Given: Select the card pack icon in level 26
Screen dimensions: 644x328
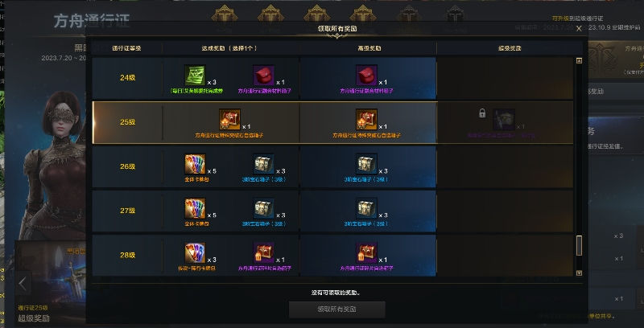Looking at the screenshot, I should coord(195,165).
